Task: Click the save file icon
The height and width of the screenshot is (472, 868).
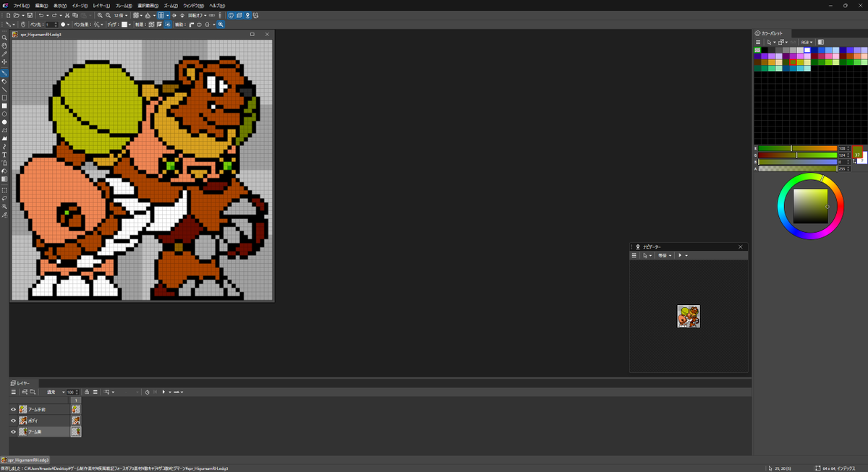Action: coord(30,15)
